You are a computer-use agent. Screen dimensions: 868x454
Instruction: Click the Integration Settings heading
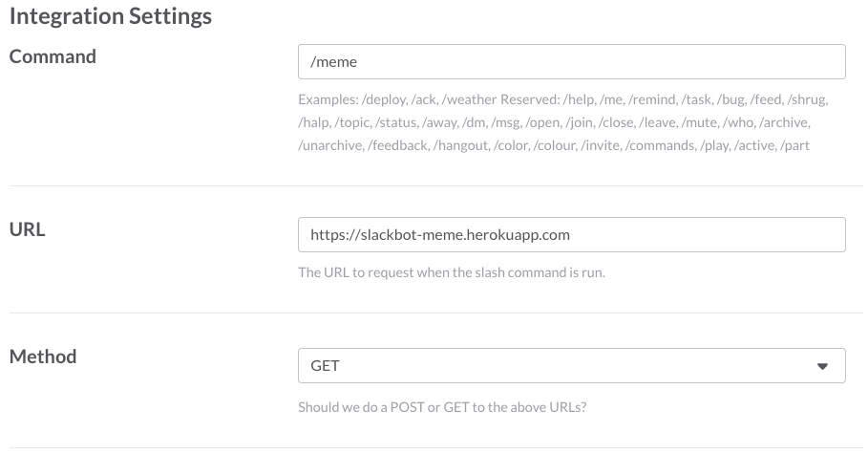111,16
